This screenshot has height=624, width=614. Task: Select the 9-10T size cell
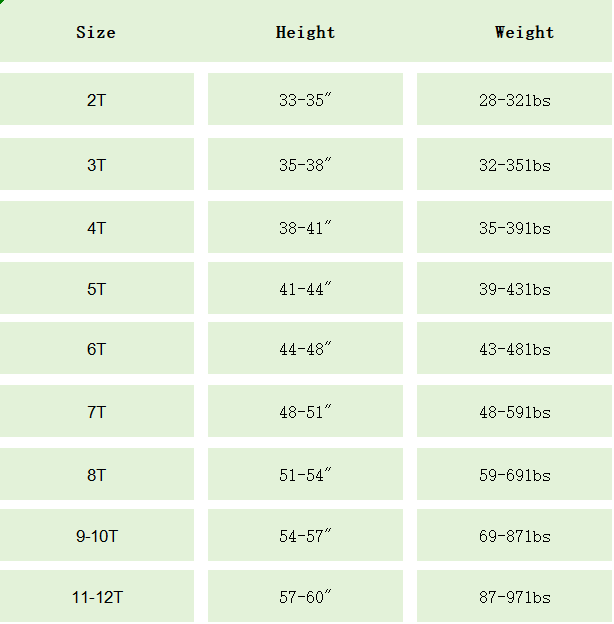(x=96, y=536)
